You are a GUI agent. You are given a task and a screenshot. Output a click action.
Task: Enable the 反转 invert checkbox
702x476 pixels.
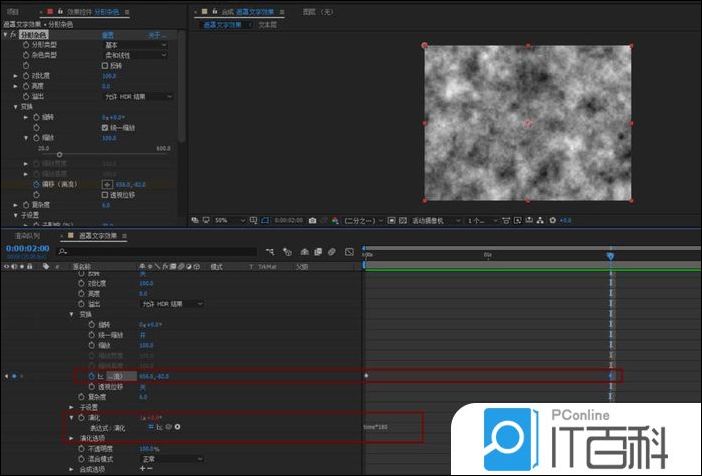point(105,65)
